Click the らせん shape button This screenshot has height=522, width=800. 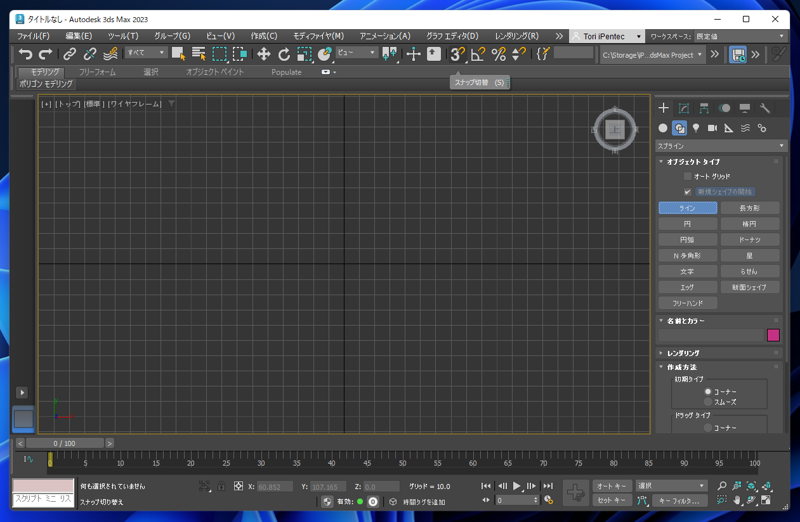pyautogui.click(x=749, y=271)
